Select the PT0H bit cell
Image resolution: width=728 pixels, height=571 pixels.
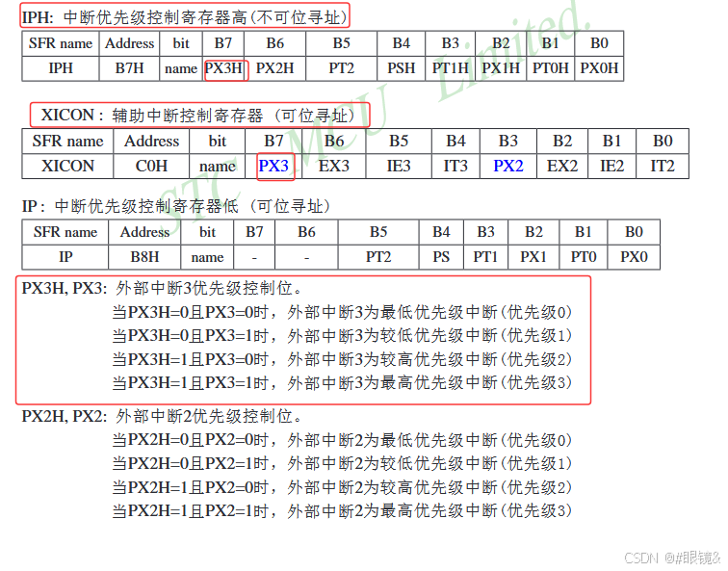pyautogui.click(x=550, y=68)
